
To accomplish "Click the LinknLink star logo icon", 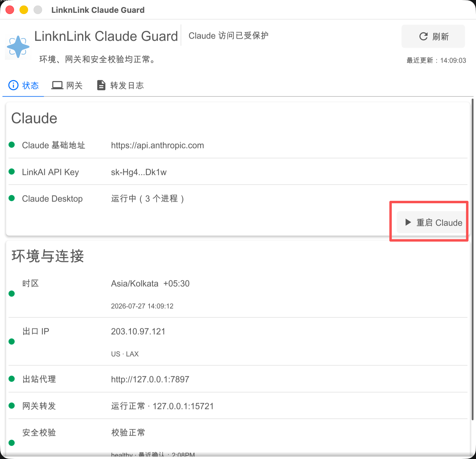I will (x=18, y=47).
